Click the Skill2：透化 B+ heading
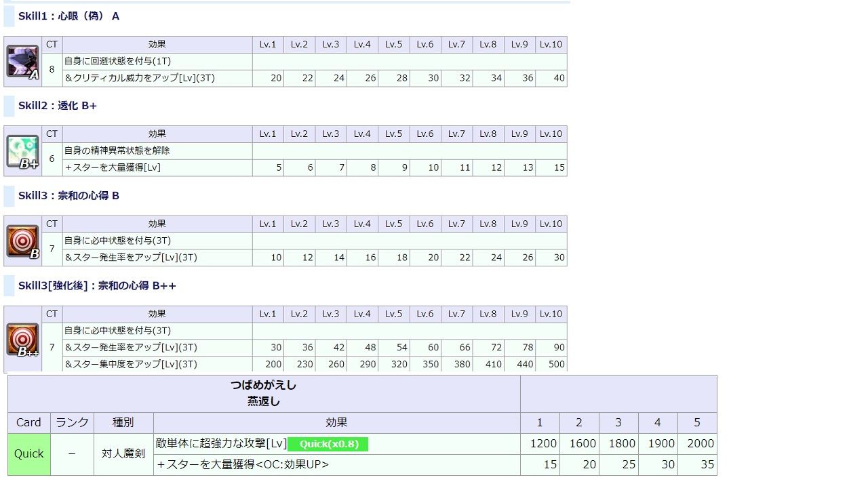 point(58,106)
